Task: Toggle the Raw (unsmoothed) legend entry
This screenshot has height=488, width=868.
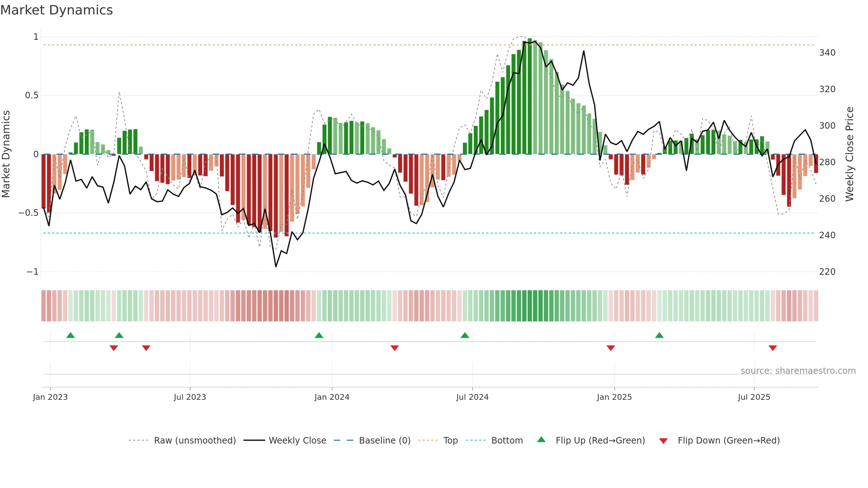Action: point(182,441)
